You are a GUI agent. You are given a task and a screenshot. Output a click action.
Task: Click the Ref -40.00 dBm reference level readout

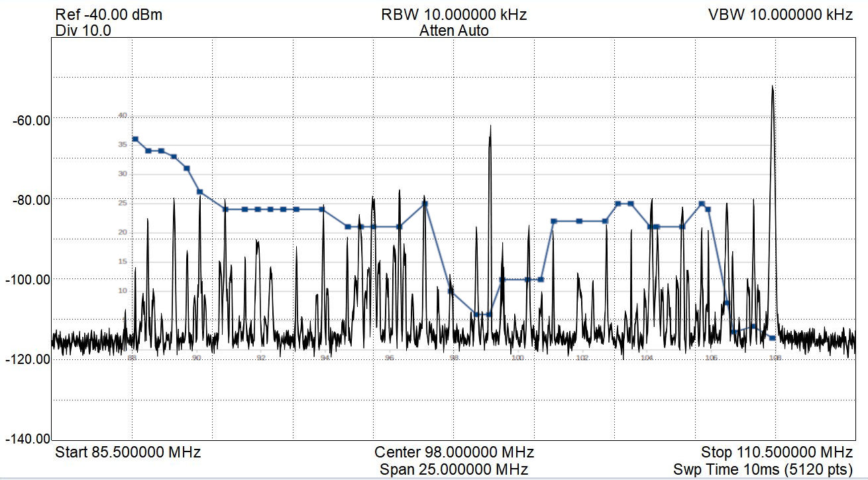pos(109,15)
